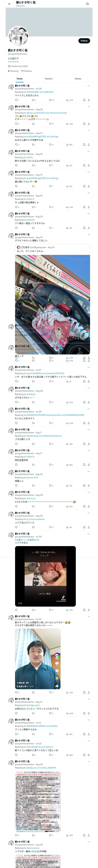The height and width of the screenshot is (868, 98).
Task: Open more menu on the first Aug 26 post
Action: [x=89, y=106]
